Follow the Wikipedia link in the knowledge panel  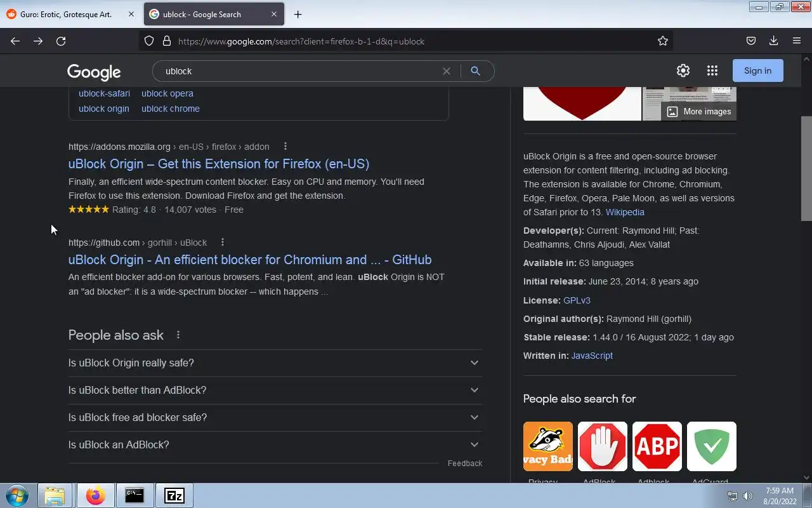tap(625, 212)
